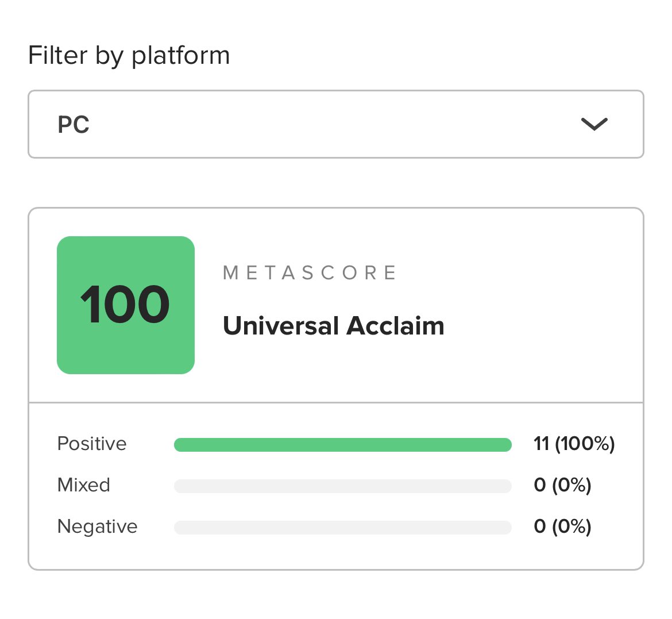Click the divider line under Universal Acclaim

coord(335,402)
